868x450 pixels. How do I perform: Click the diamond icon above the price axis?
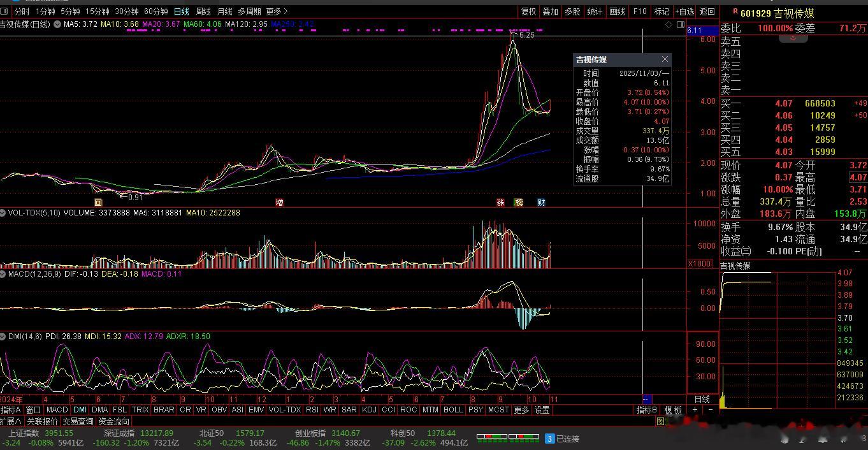pyautogui.click(x=669, y=24)
